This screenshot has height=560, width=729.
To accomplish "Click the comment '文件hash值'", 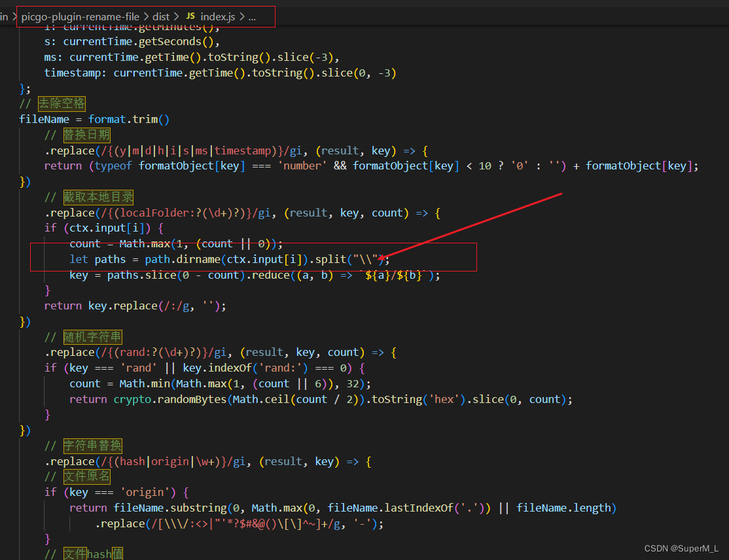I will [x=93, y=554].
